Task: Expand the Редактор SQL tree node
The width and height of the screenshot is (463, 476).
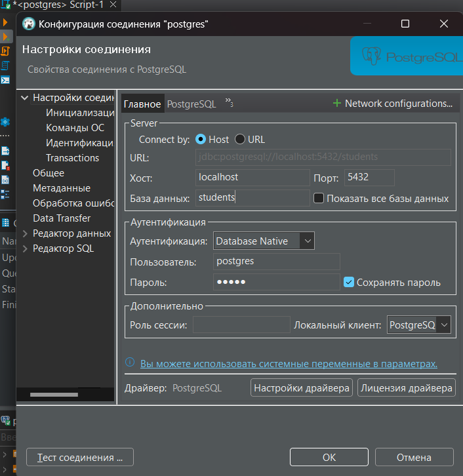Action: tap(25, 248)
